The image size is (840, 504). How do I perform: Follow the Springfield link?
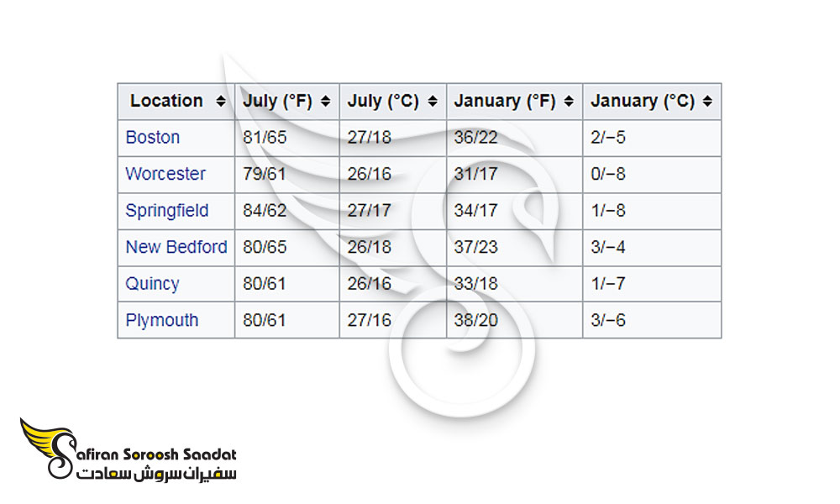coord(166,211)
